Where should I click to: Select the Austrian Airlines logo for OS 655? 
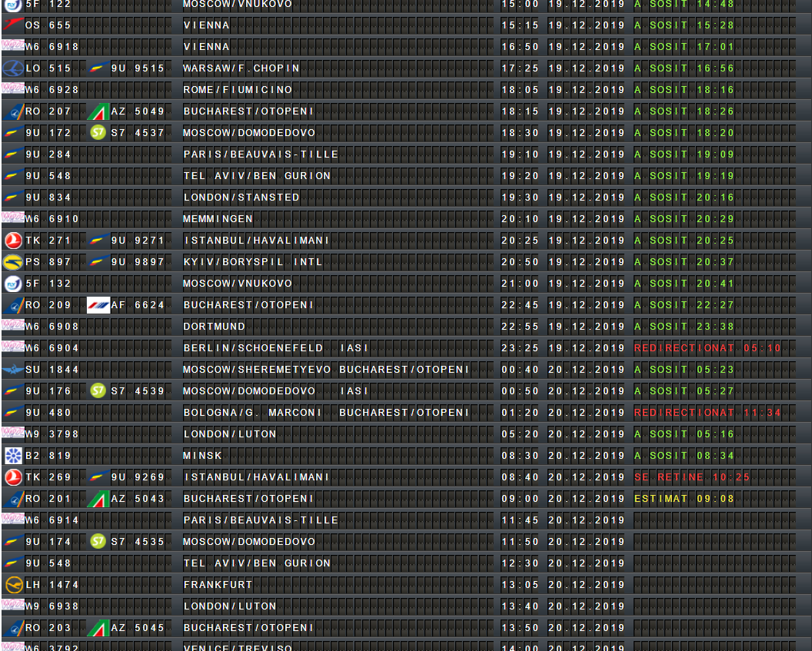[12, 25]
